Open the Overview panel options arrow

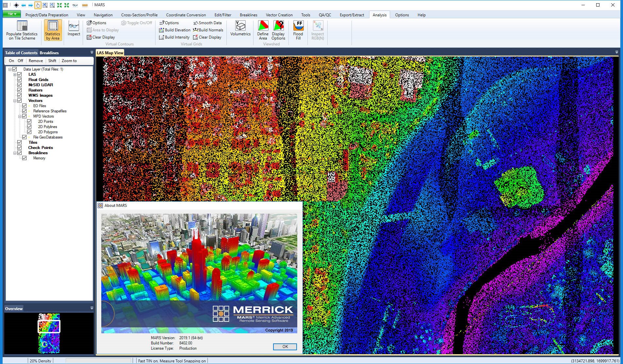[92, 308]
